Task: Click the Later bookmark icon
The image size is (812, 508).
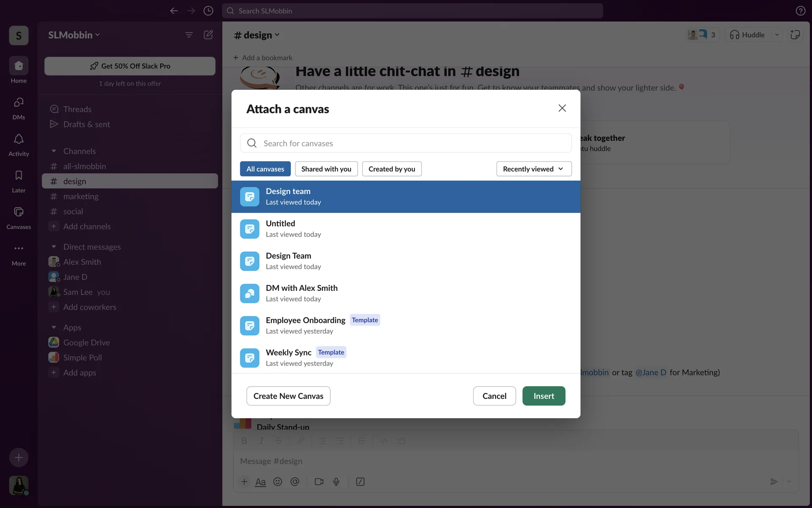Action: [x=19, y=176]
